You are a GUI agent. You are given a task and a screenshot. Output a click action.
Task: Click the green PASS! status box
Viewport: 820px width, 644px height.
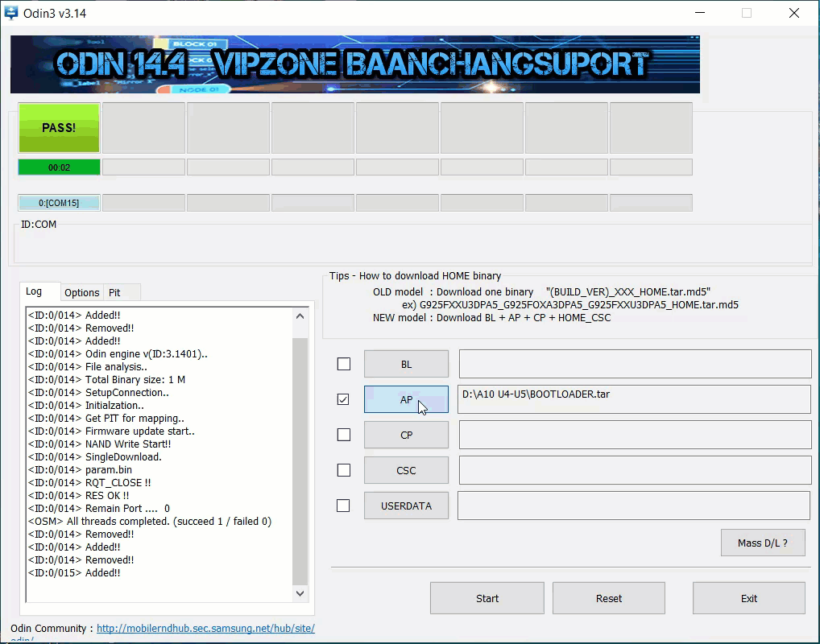[59, 128]
